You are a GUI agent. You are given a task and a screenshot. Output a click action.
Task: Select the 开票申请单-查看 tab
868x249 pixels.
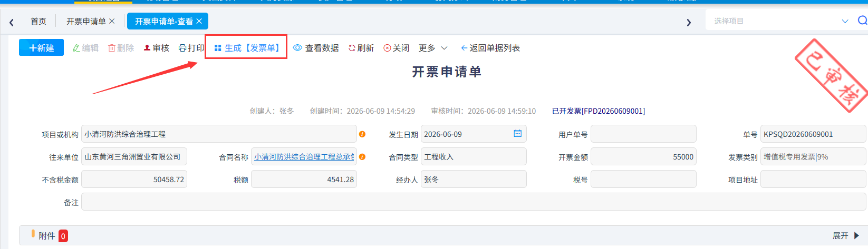[164, 21]
